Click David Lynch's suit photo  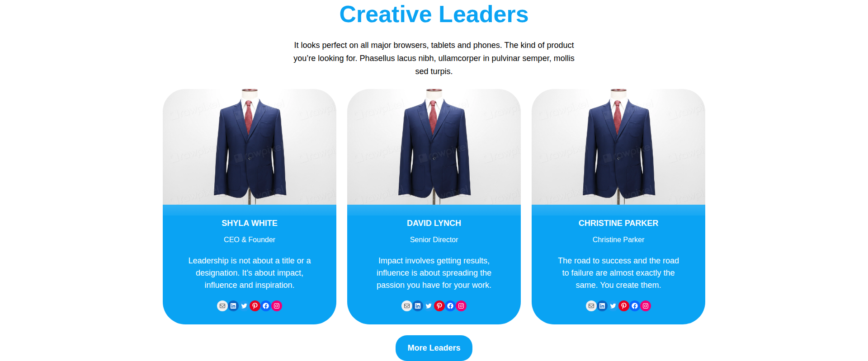click(x=434, y=147)
